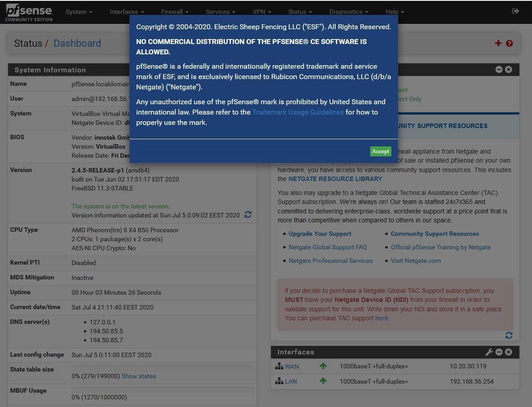Screen dimensions: 532x407
Task: Click the Show states link
Action: click(139, 376)
